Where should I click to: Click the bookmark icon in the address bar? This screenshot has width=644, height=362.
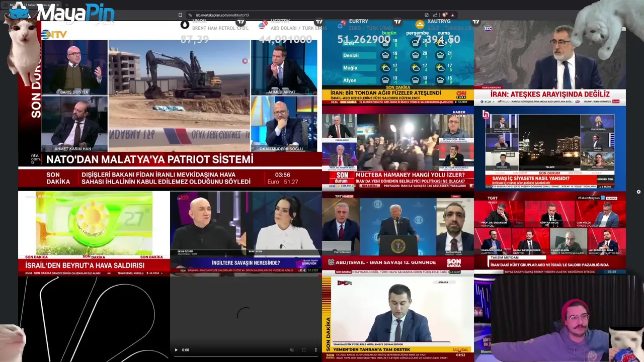coord(180,15)
